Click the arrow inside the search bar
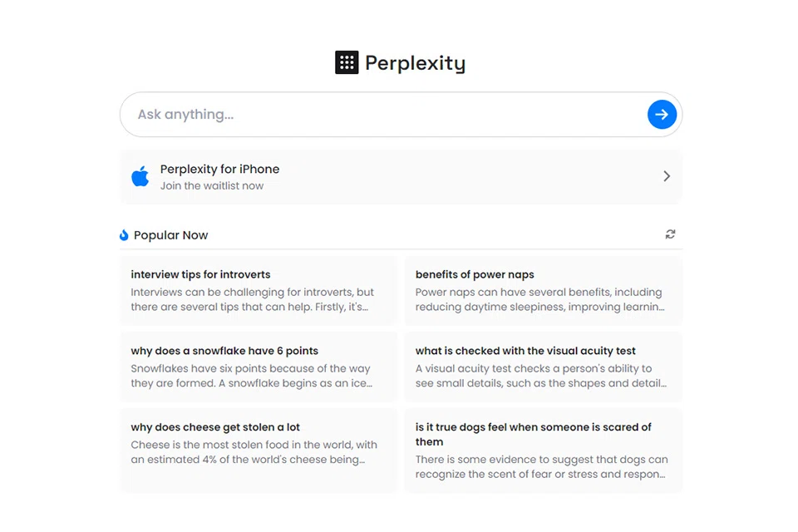The width and height of the screenshot is (798, 532). point(662,114)
